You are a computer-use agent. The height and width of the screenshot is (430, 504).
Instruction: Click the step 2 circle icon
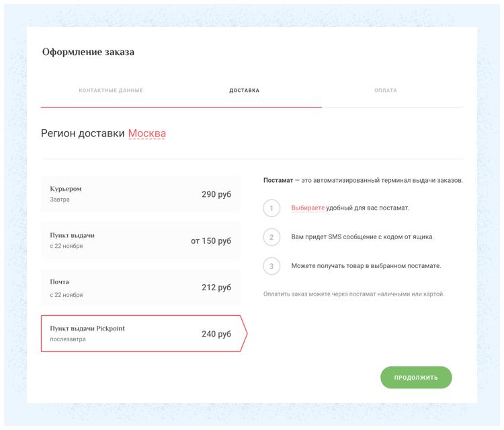tap(271, 237)
